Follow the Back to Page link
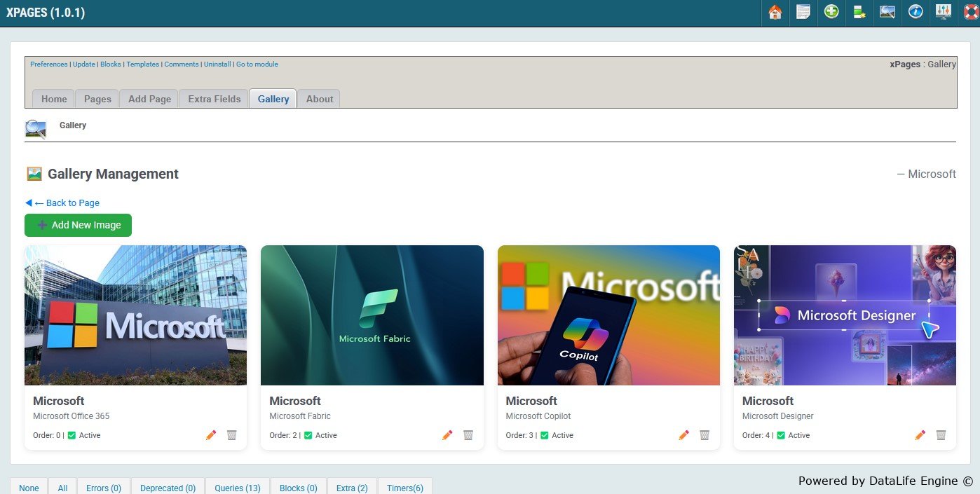Image resolution: width=980 pixels, height=494 pixels. pos(67,203)
